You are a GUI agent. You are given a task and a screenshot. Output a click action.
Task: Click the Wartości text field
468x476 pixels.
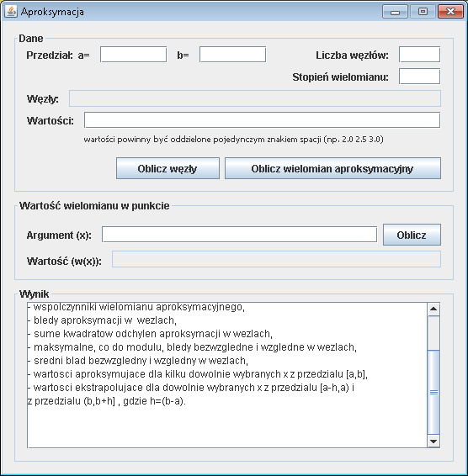point(262,120)
